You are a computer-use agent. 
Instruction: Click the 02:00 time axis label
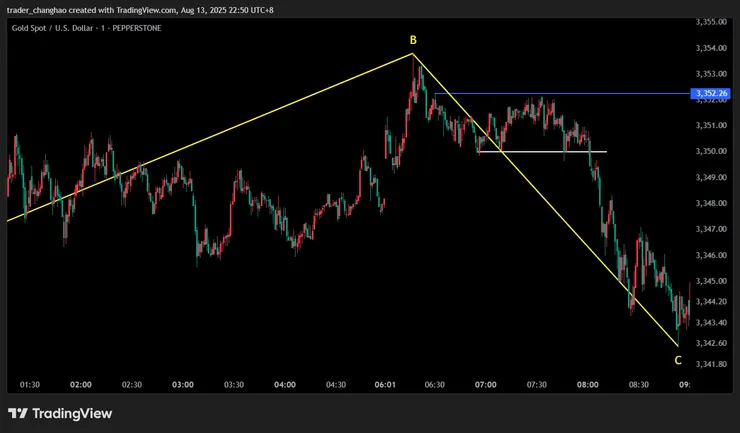pyautogui.click(x=81, y=385)
